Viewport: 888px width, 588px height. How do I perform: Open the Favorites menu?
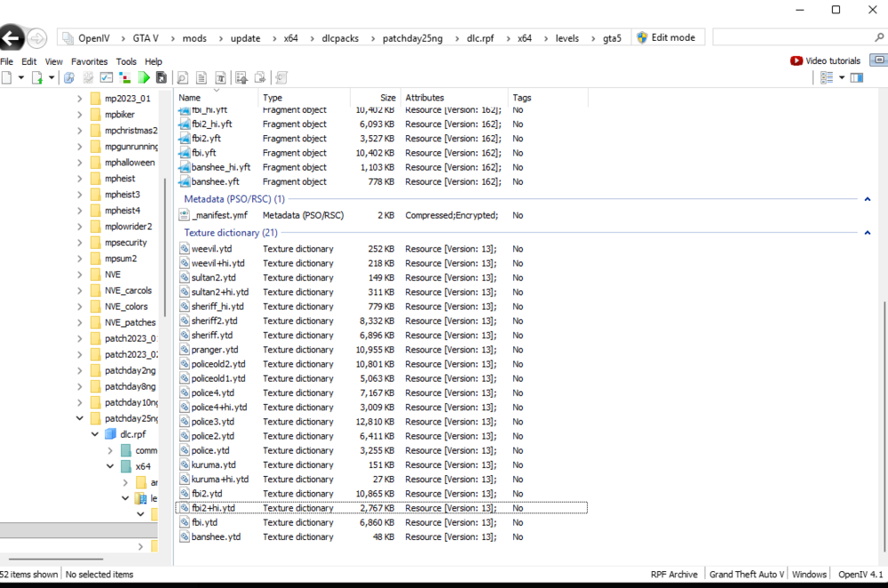click(x=89, y=61)
